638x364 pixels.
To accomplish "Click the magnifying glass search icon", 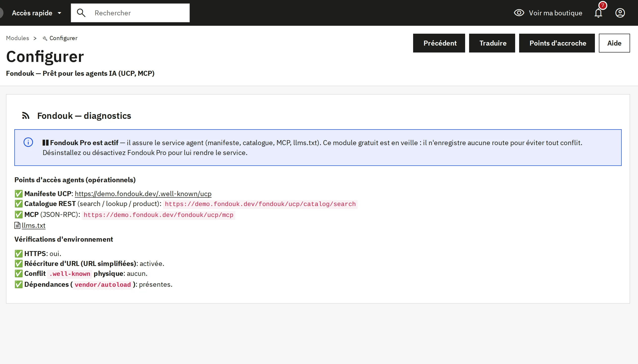I will 81,13.
